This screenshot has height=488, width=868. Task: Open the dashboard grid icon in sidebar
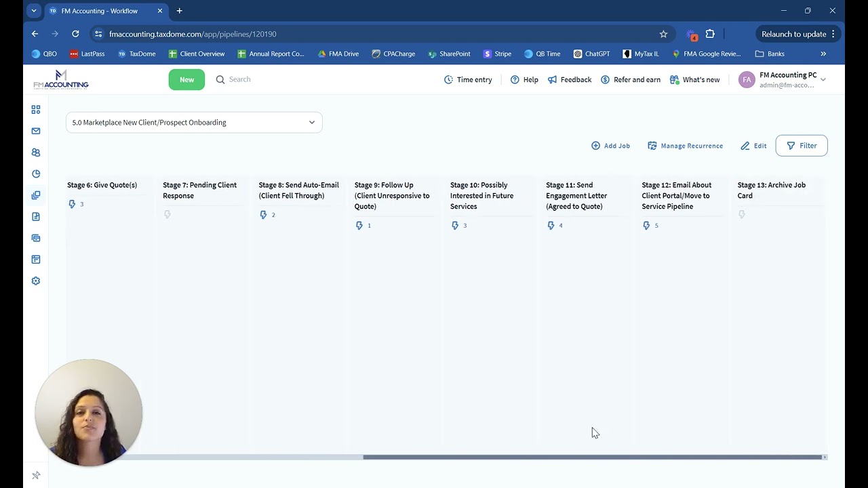pos(36,109)
